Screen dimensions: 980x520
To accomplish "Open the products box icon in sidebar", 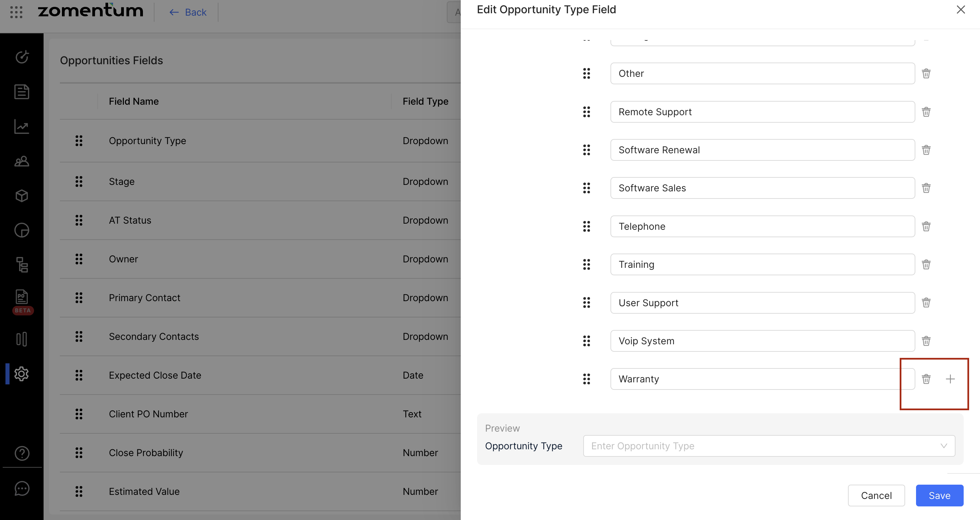I will [22, 196].
